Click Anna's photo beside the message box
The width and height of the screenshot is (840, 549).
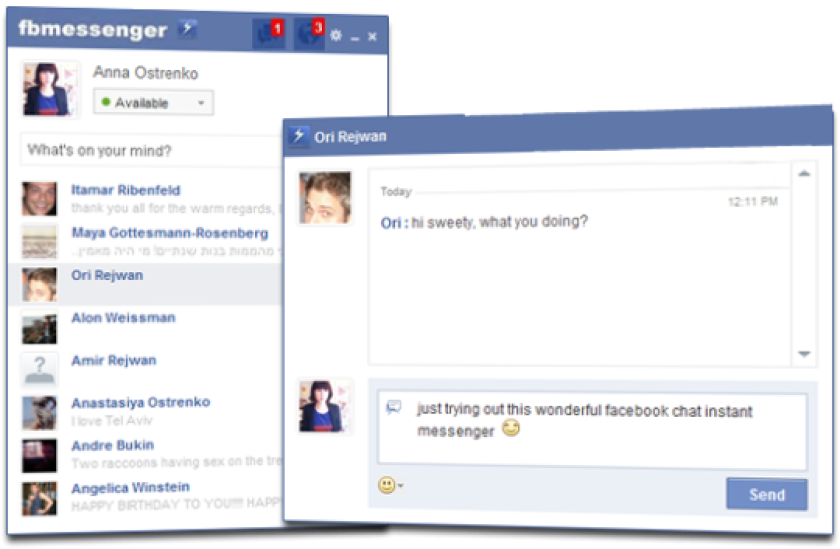(x=325, y=406)
